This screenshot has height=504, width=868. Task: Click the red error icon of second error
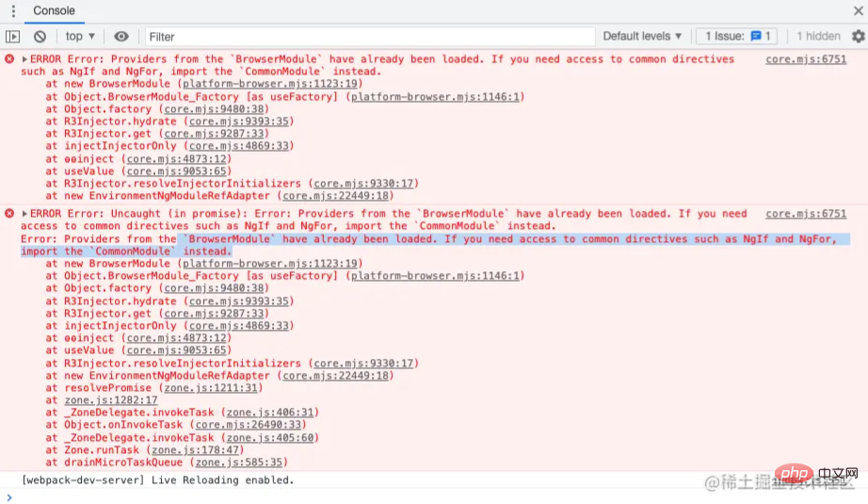9,214
